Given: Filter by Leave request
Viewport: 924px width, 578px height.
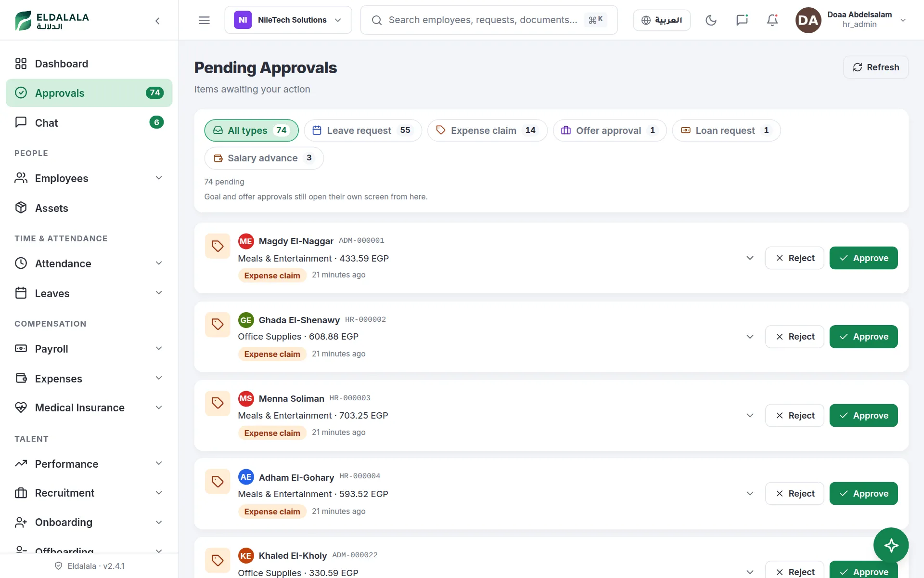Looking at the screenshot, I should pyautogui.click(x=363, y=131).
